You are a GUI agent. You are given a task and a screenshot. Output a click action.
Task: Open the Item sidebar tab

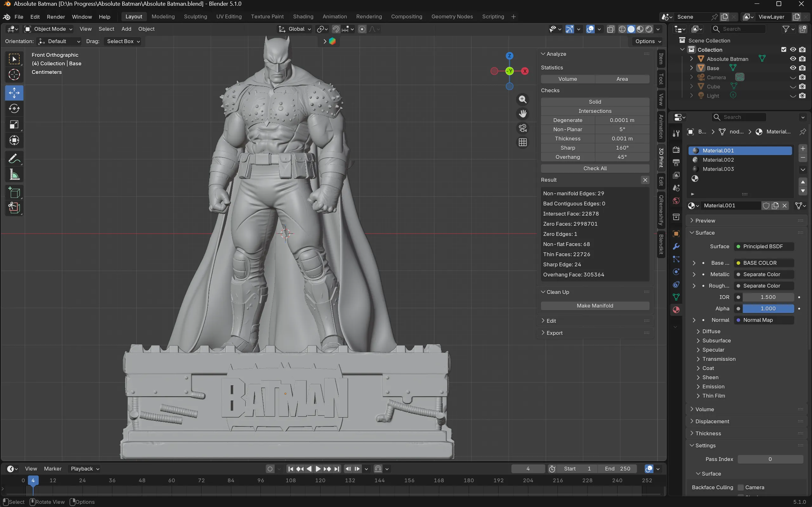tap(661, 59)
